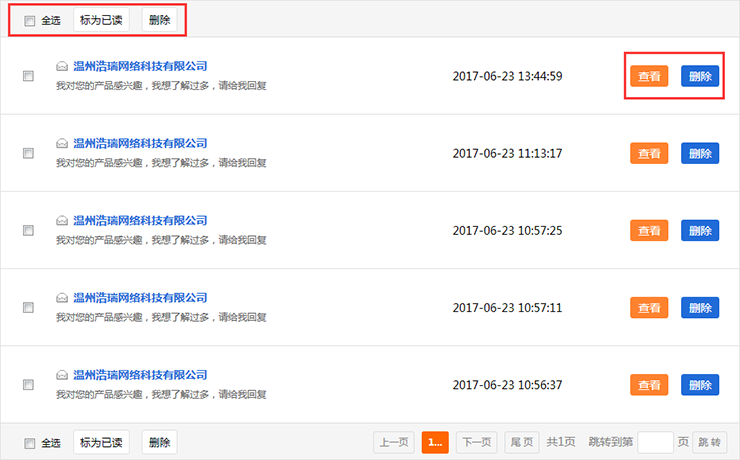Click envelope icon of the 10:57:25 message
Viewport: 740px width, 460px height.
pyautogui.click(x=62, y=220)
